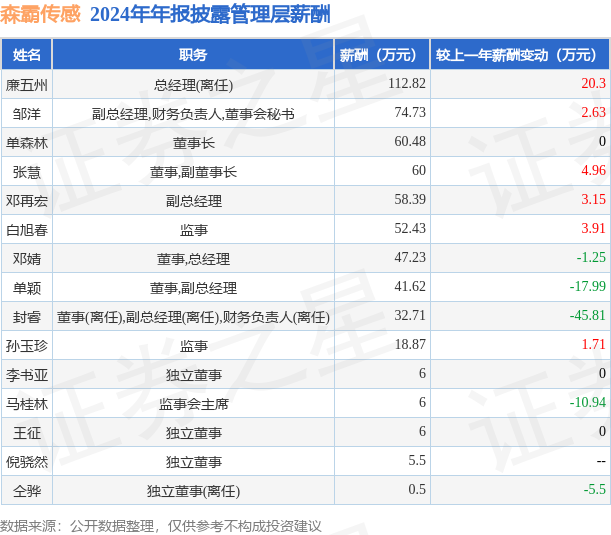The image size is (611, 535).
Task: Click the 薪酬（万元） column header
Action: [x=382, y=55]
